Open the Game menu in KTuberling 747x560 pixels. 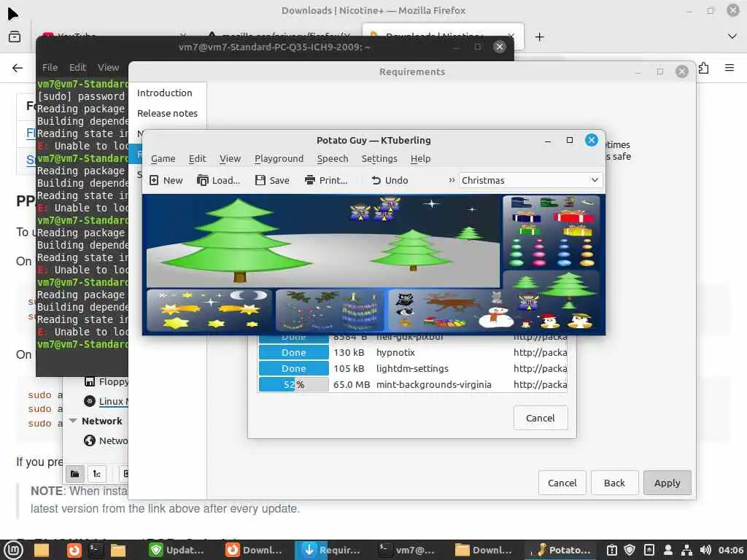point(163,158)
